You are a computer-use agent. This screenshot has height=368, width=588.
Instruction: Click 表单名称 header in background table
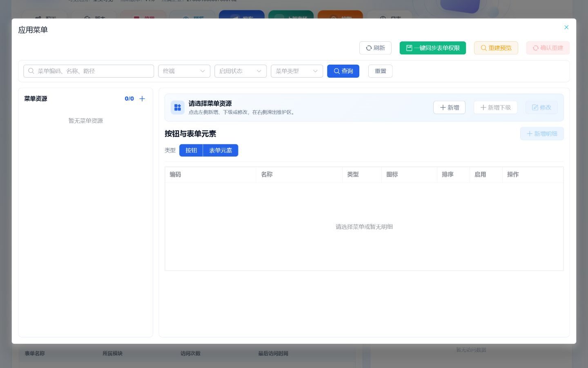[35, 353]
